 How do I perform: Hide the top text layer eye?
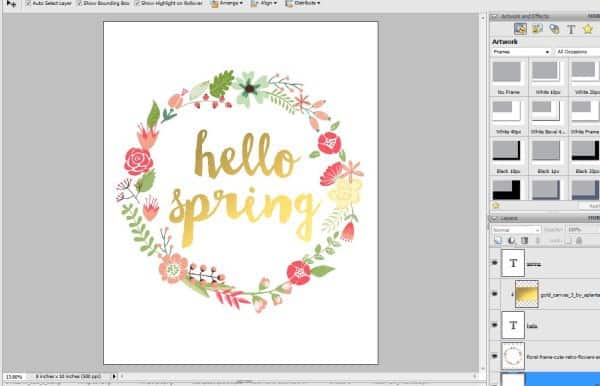pyautogui.click(x=494, y=263)
